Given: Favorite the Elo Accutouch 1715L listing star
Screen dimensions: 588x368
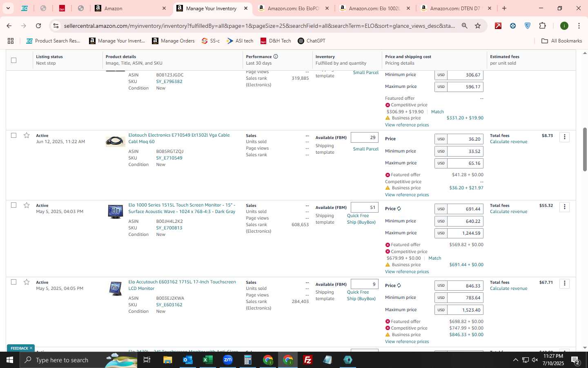Looking at the screenshot, I should [27, 282].
